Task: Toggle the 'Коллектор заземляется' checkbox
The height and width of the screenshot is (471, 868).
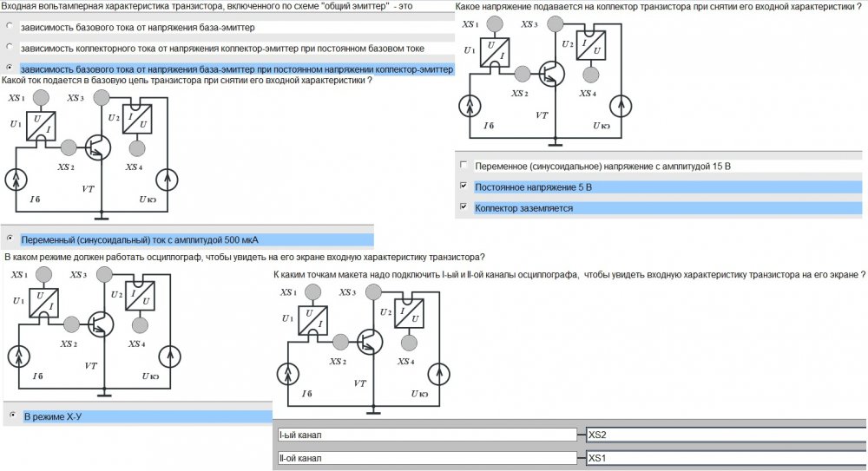Action: pos(464,207)
